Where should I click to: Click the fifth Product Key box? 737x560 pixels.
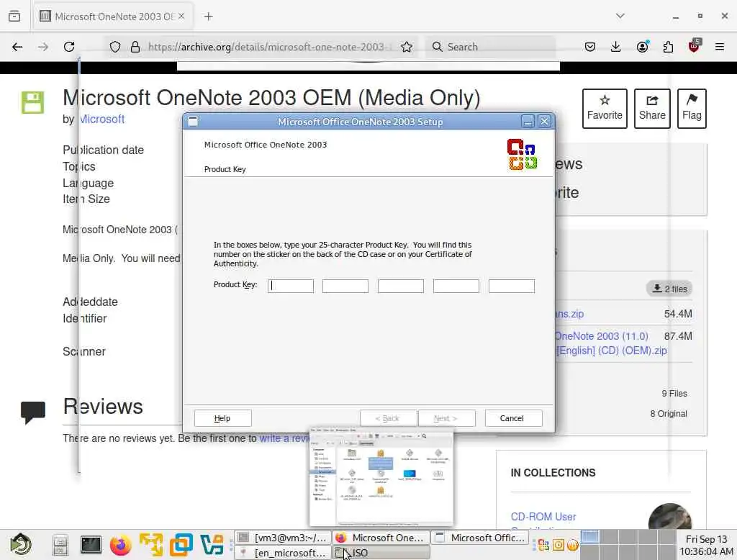pyautogui.click(x=512, y=286)
